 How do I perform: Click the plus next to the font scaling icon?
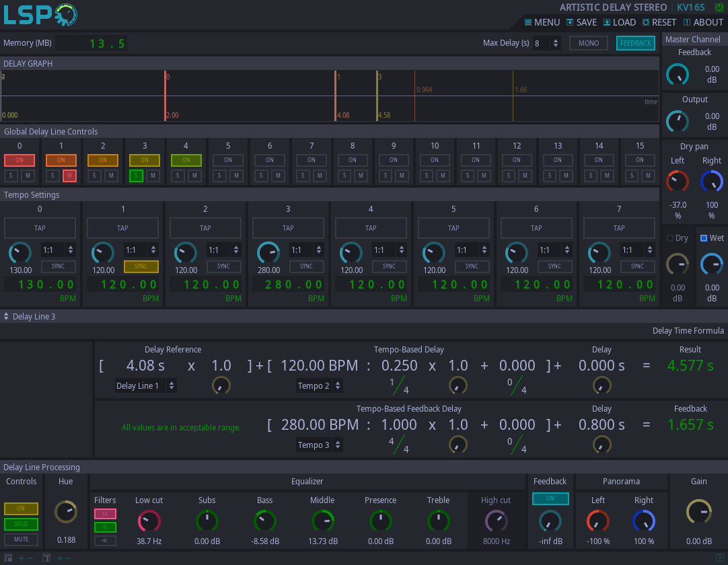pos(59,558)
